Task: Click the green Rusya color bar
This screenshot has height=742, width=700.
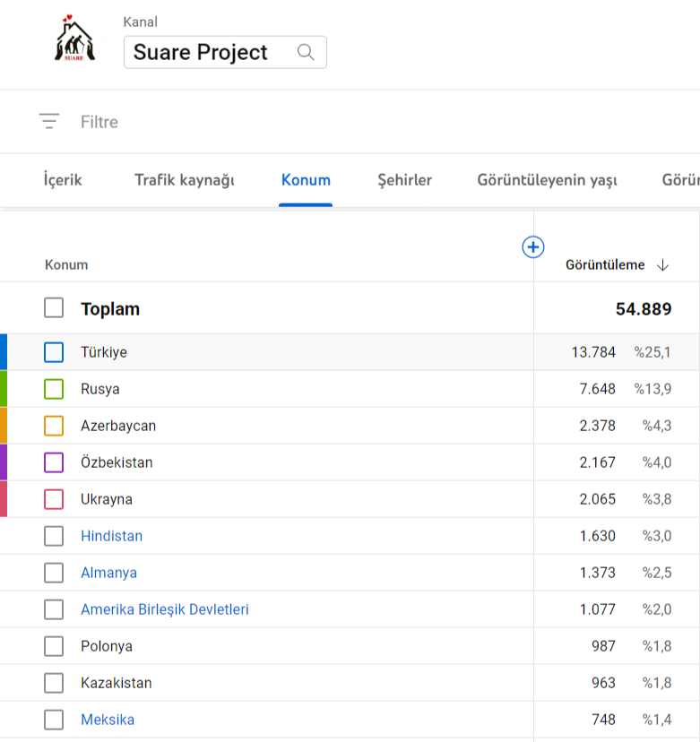Action: 4,389
